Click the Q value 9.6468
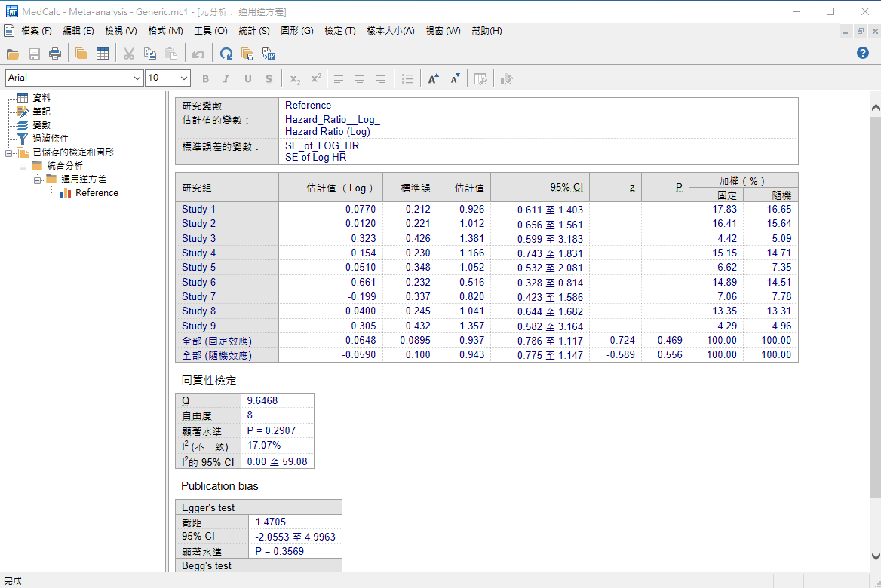The height and width of the screenshot is (588, 881). click(262, 400)
